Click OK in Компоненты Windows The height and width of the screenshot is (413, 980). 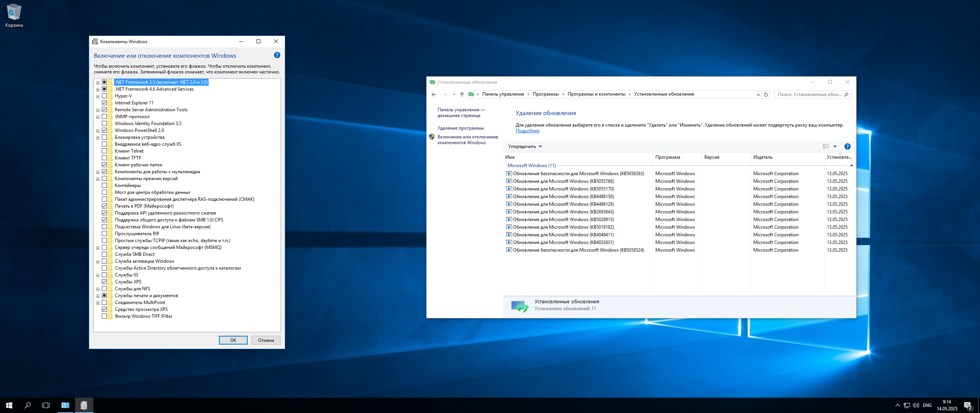point(233,340)
